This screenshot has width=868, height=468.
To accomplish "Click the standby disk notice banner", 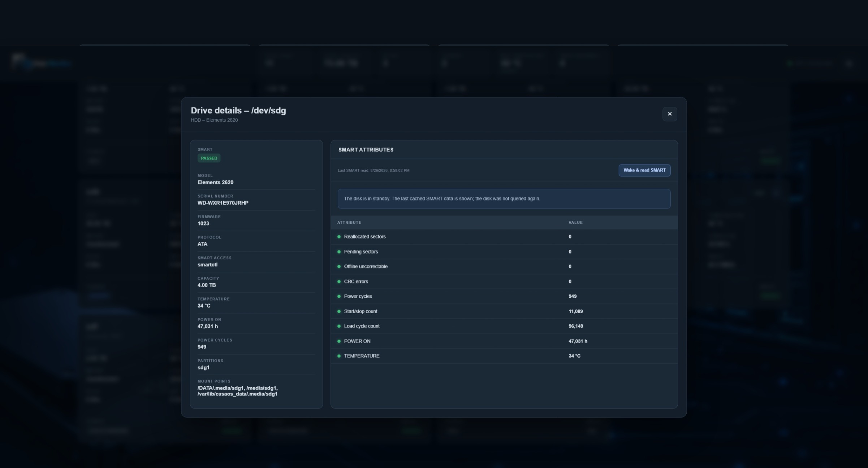I will pos(504,199).
